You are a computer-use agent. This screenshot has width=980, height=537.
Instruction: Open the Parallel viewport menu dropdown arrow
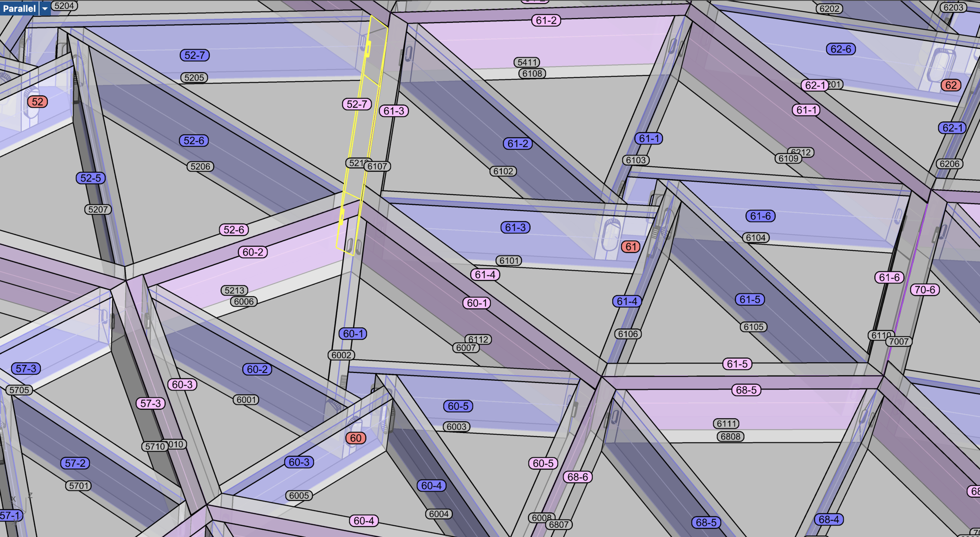[x=45, y=8]
